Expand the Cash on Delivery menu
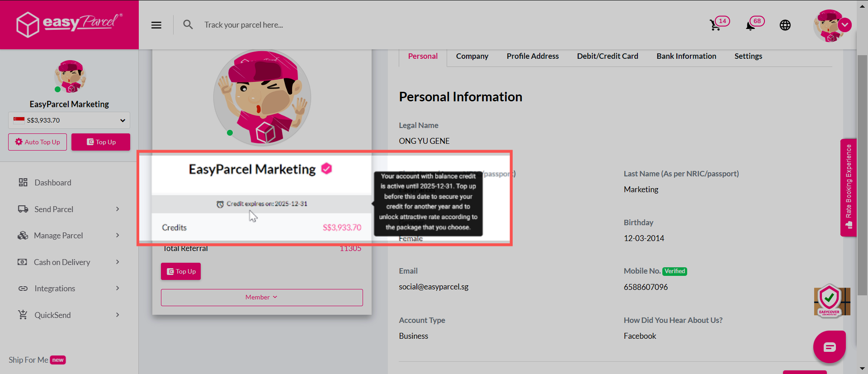The image size is (868, 374). (69, 262)
